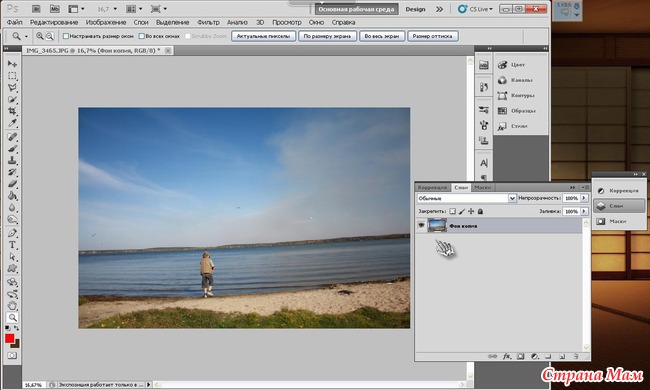Add a layer style with fx icon

507,356
